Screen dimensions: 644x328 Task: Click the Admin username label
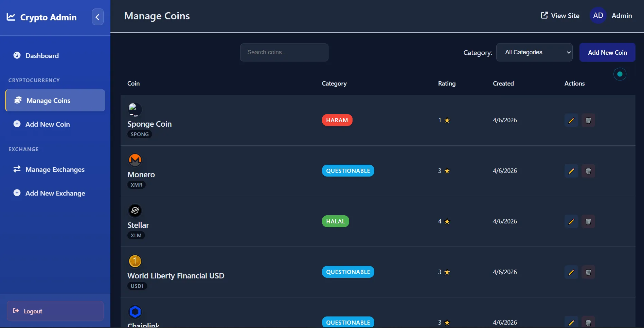(x=622, y=16)
